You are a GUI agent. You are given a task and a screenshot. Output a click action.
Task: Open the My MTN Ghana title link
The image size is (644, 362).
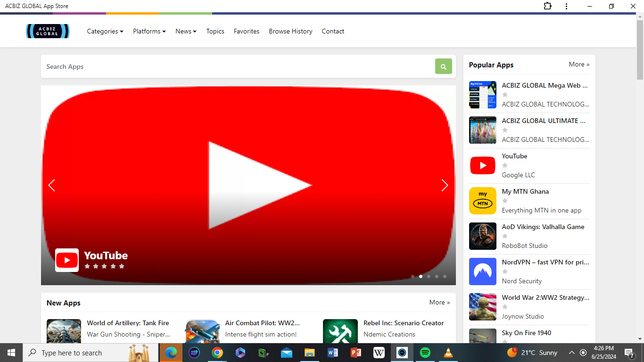[525, 191]
